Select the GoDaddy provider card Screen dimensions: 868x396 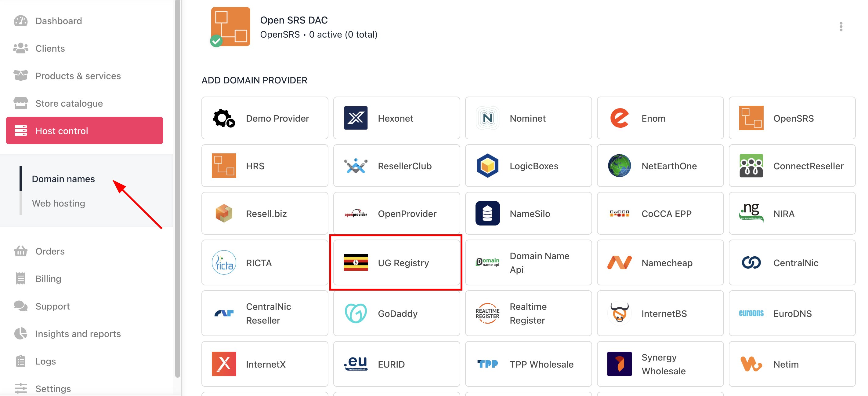(x=396, y=313)
